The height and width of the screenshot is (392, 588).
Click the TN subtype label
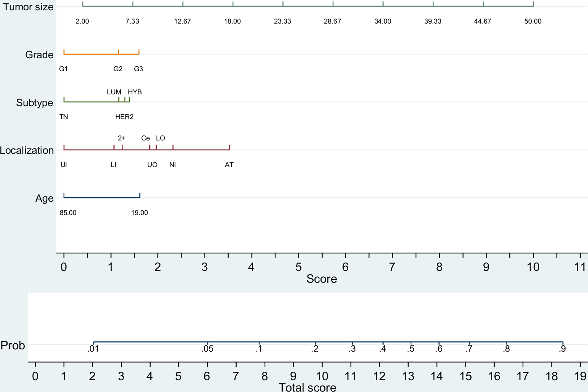pos(64,117)
